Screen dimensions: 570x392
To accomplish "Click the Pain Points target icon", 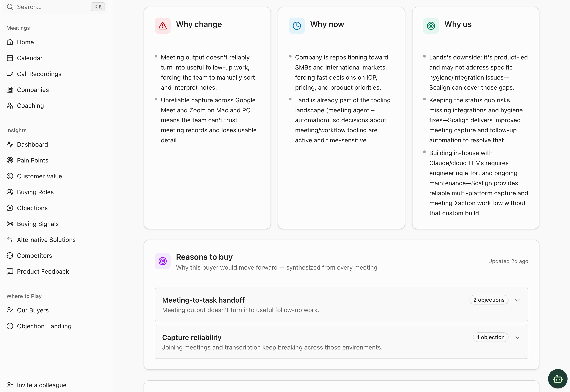I will point(10,160).
